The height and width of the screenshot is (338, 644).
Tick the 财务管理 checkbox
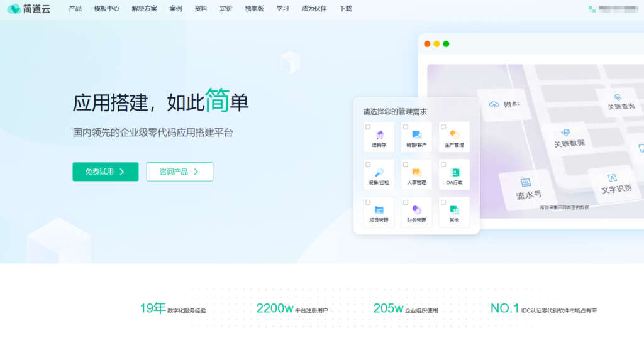point(406,203)
